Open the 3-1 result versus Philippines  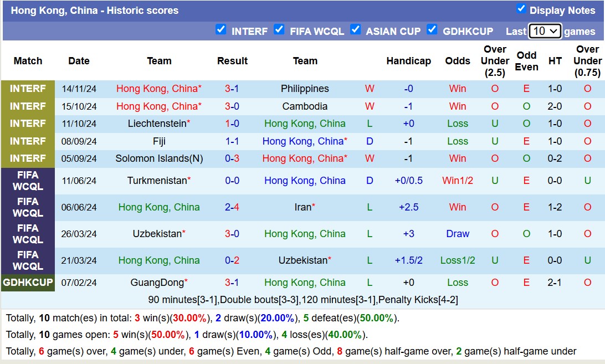[232, 89]
